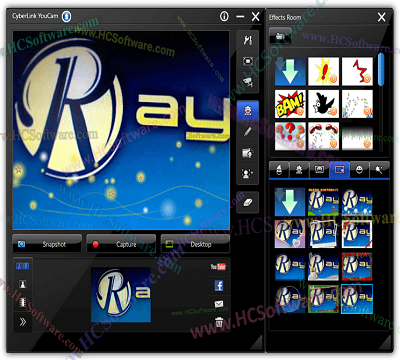Click the upper effects list scrollbar
400x360 pixels.
tap(381, 70)
